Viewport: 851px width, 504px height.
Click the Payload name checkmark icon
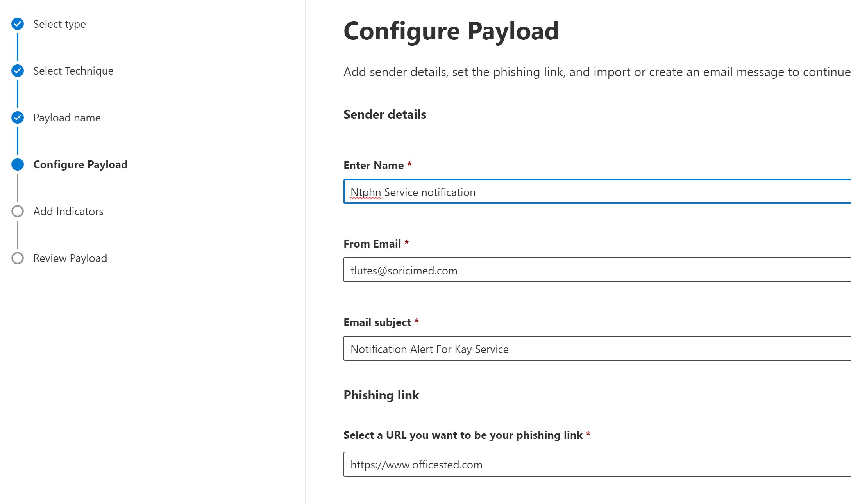pos(18,118)
